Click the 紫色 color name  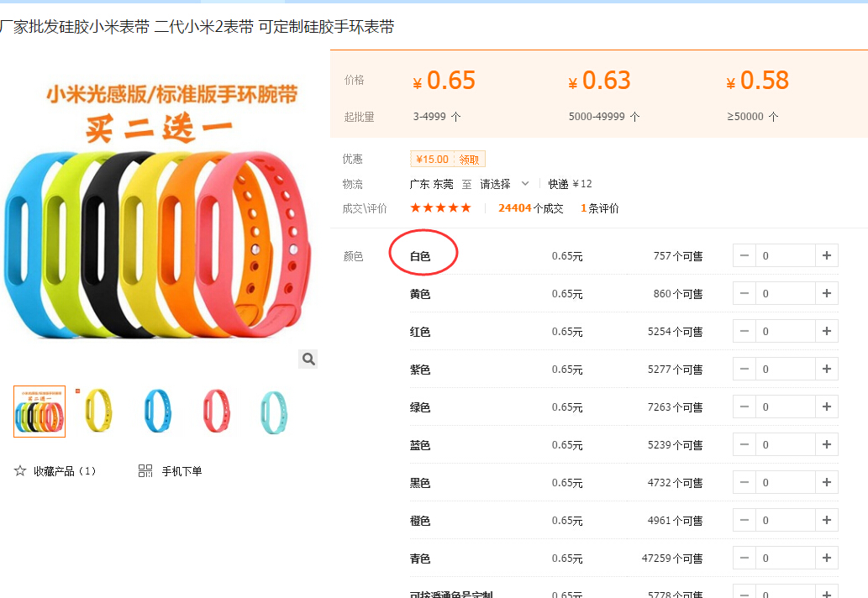(x=420, y=370)
